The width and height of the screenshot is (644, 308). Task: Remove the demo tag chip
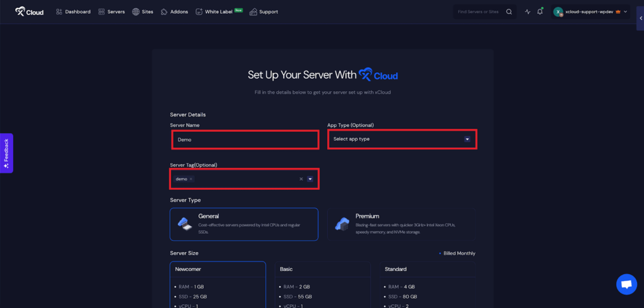[x=191, y=179]
